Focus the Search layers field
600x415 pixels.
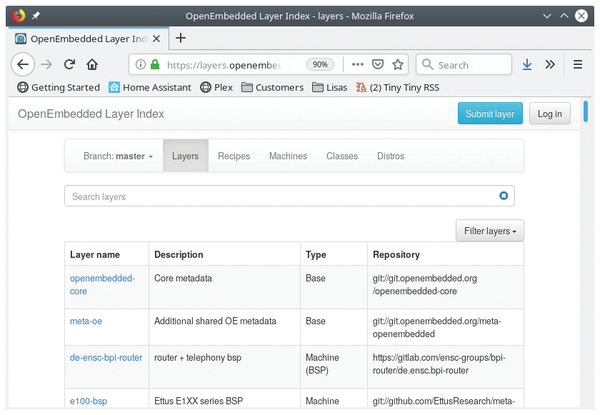tap(289, 196)
